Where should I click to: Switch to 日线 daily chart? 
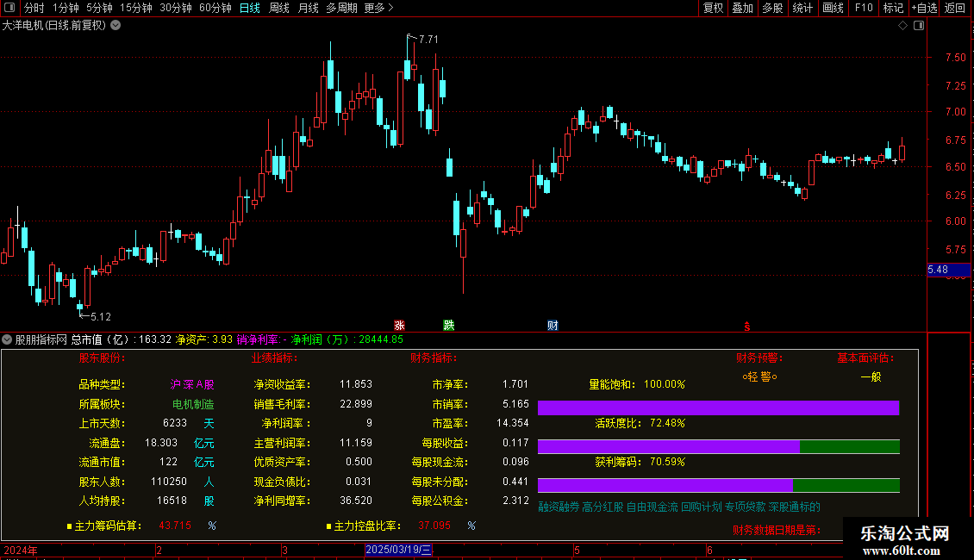click(250, 8)
